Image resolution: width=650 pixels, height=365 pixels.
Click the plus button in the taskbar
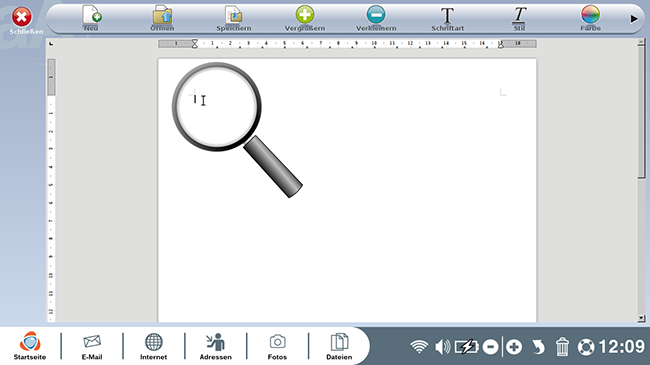(x=514, y=347)
